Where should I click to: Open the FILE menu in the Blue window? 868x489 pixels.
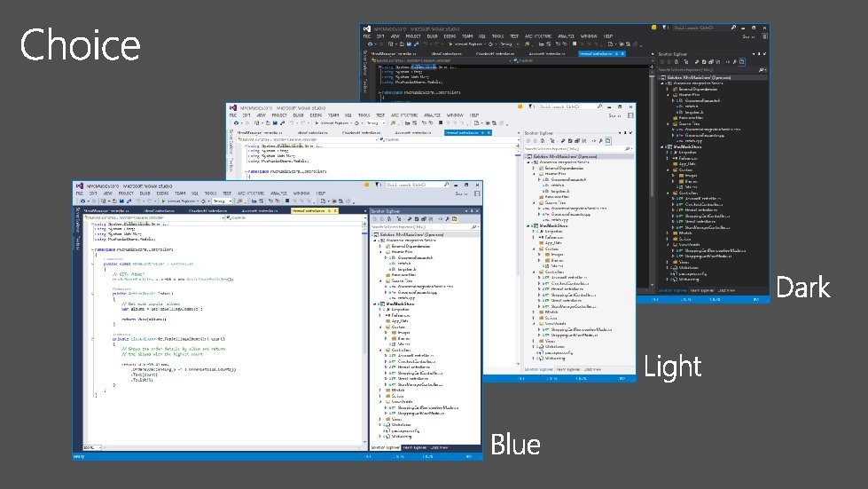(80, 193)
